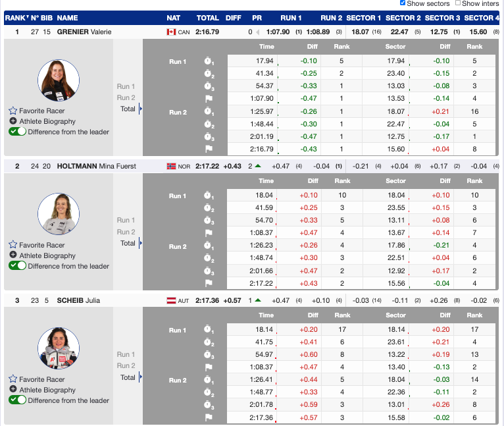This screenshot has width=504, height=426.
Task: Collapse the Total arrow in Grenier's panel
Action: tap(140, 109)
